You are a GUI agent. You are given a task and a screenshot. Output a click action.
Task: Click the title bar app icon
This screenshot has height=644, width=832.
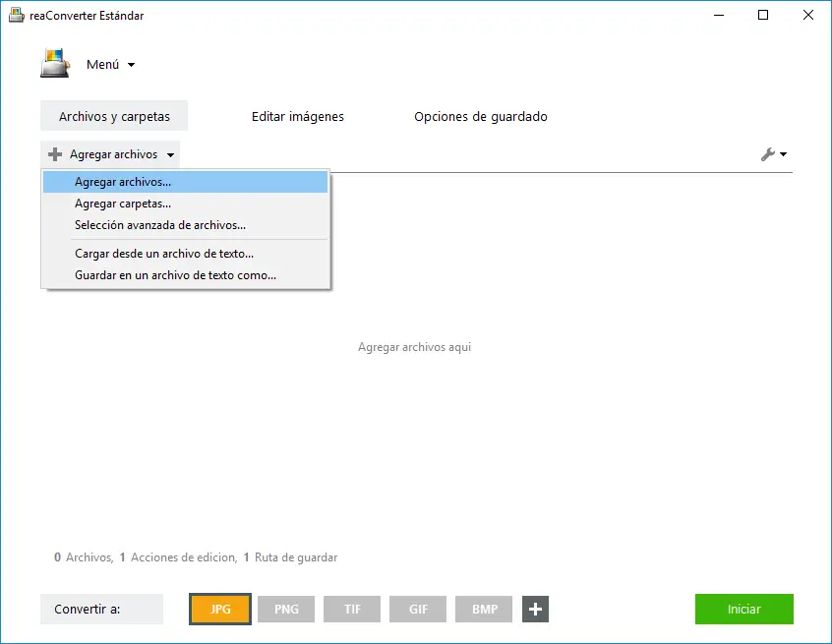(x=17, y=16)
